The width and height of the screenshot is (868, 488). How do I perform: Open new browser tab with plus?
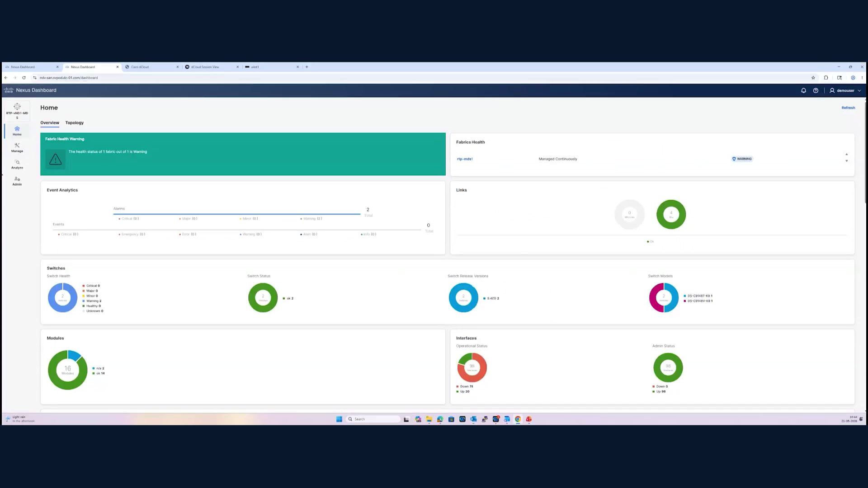tap(307, 67)
